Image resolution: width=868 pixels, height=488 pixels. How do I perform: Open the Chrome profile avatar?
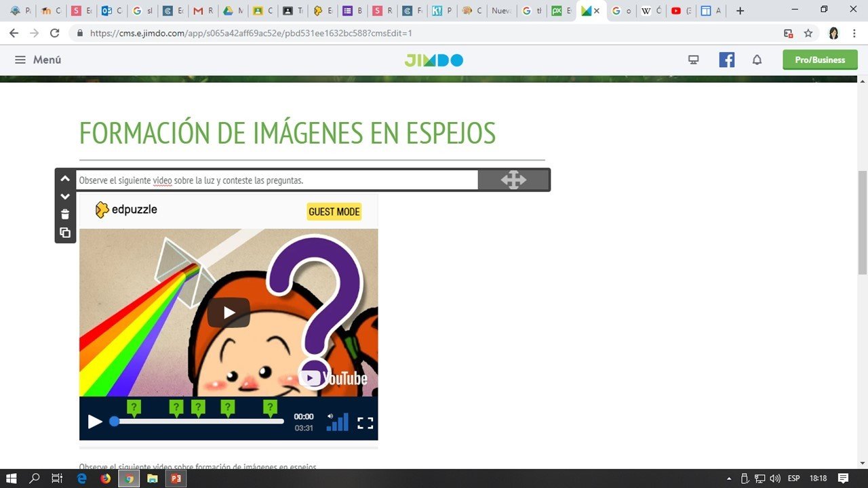click(833, 33)
